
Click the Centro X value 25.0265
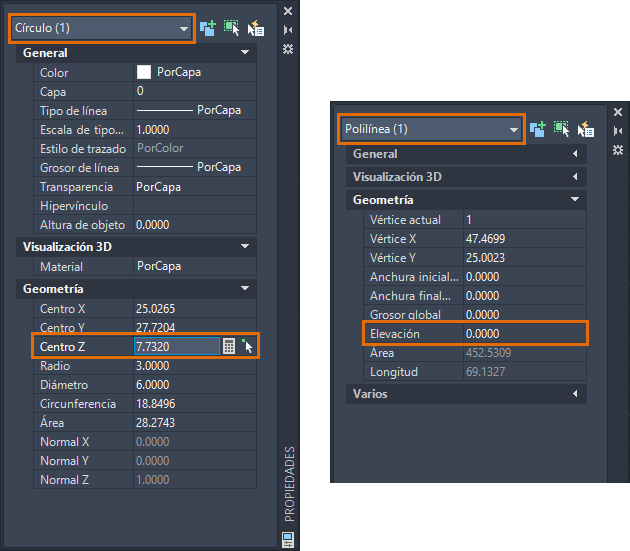pyautogui.click(x=195, y=308)
